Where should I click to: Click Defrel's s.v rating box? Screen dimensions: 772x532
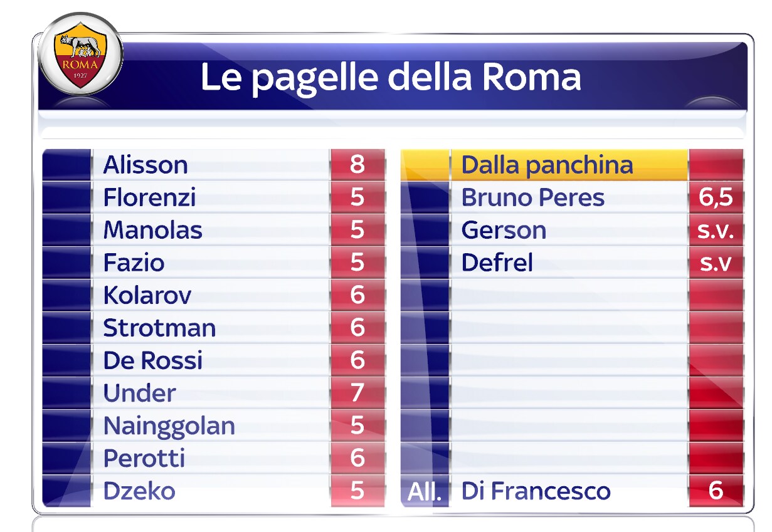[716, 263]
